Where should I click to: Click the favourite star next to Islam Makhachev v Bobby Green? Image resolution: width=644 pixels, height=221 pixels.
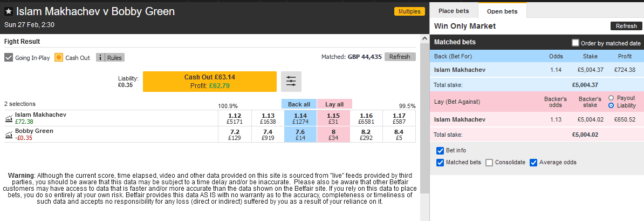tap(8, 12)
